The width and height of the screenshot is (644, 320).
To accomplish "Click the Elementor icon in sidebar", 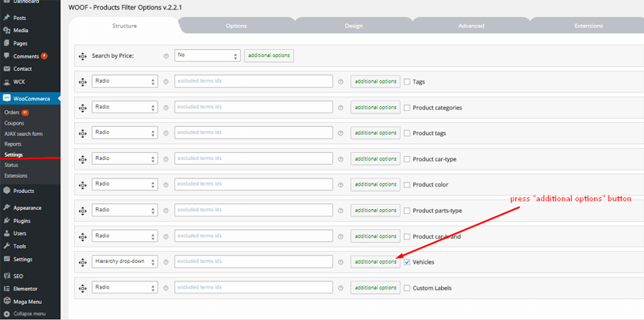I will click(6, 289).
